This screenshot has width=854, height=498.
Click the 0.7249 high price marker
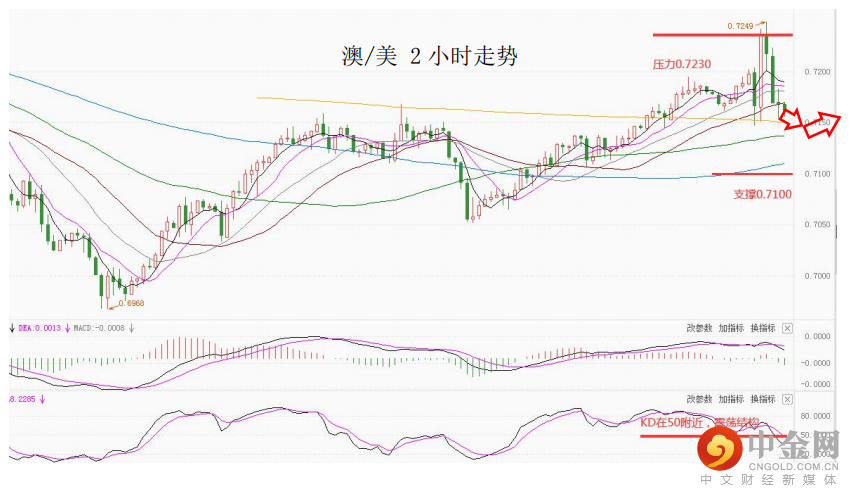point(741,25)
